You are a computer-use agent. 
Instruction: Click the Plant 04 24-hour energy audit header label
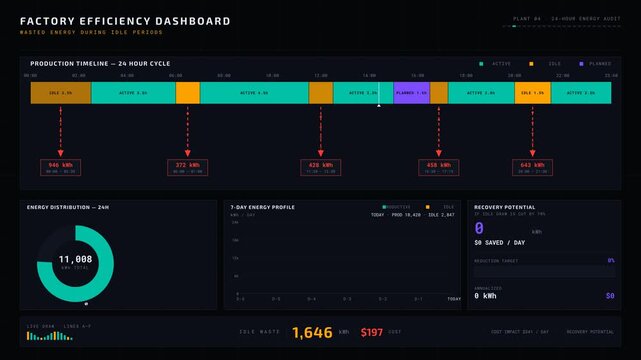[x=567, y=19]
